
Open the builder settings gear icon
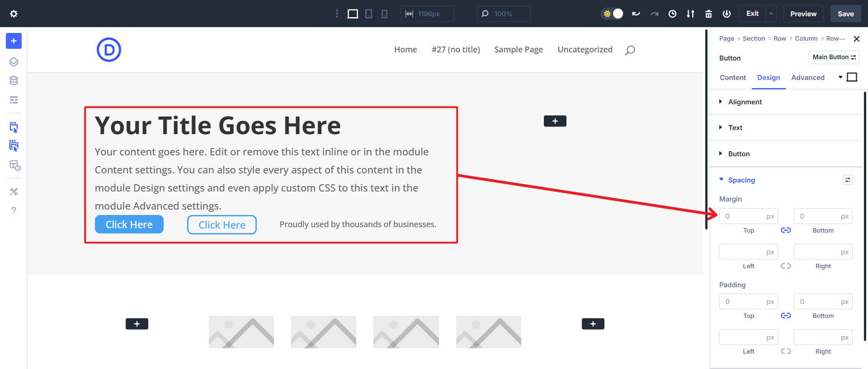tap(14, 14)
